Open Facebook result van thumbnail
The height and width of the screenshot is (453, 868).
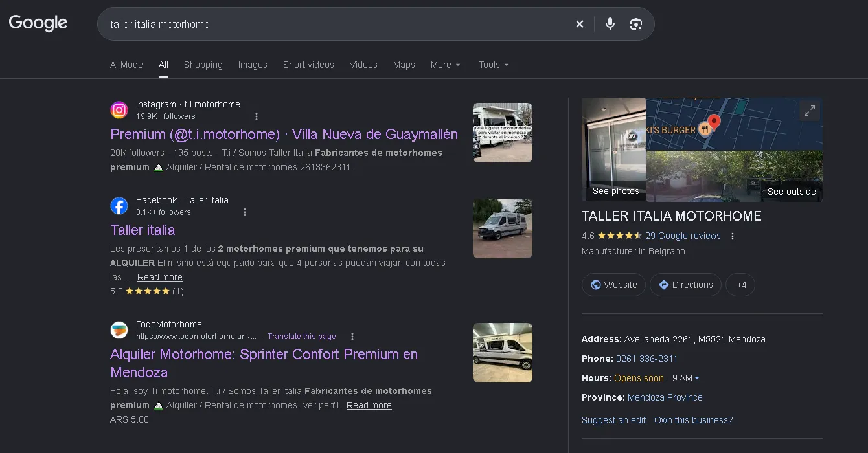pos(503,228)
